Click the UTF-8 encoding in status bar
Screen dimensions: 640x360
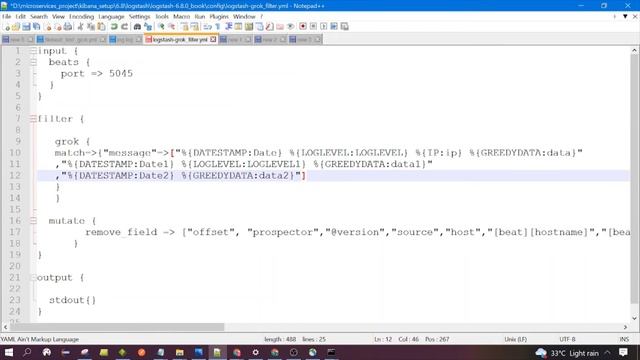(x=567, y=339)
